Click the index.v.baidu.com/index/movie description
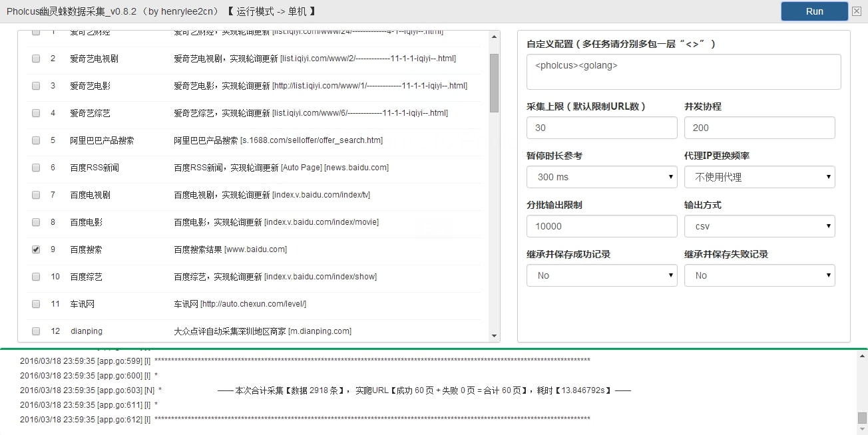The image size is (868, 435). [276, 222]
